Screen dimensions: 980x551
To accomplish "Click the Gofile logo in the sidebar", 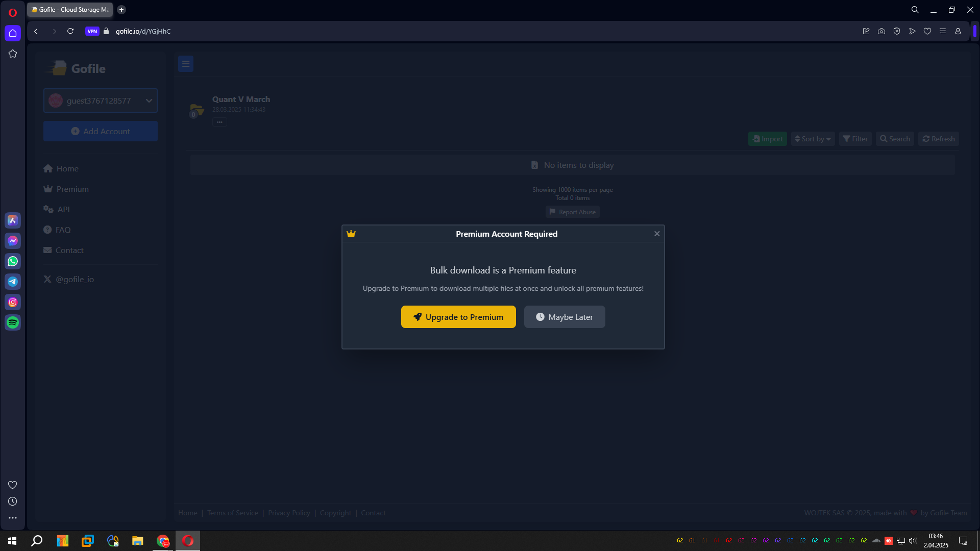I will (x=77, y=68).
